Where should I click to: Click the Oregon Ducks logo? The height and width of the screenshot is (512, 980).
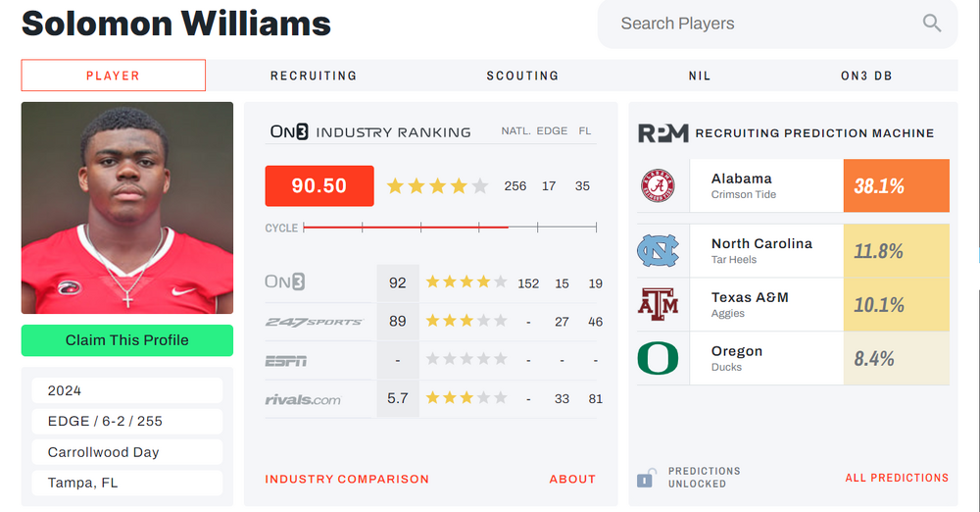[x=658, y=358]
